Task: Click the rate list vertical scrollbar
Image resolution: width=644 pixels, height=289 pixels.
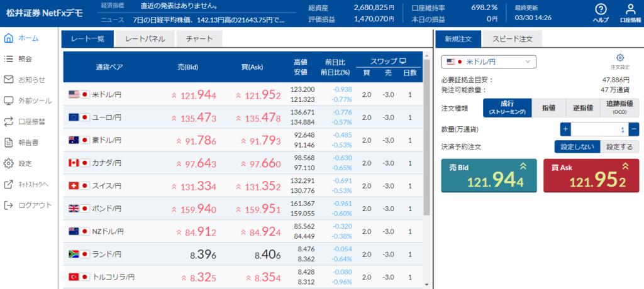Action: click(426, 138)
